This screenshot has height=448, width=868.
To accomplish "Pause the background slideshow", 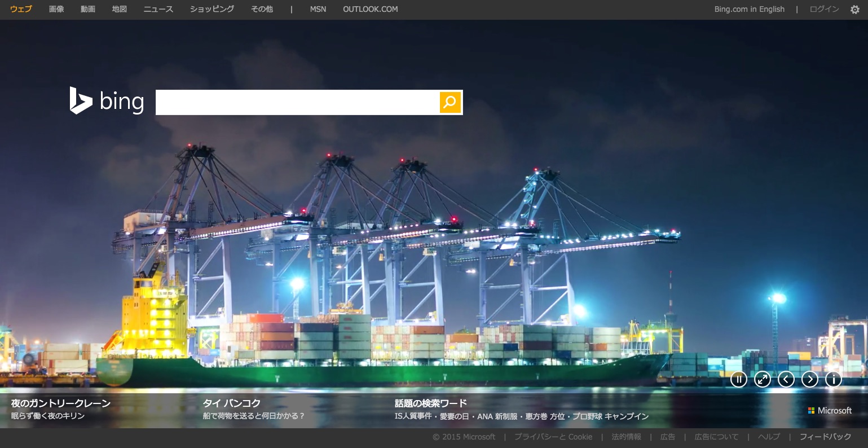I will tap(738, 379).
